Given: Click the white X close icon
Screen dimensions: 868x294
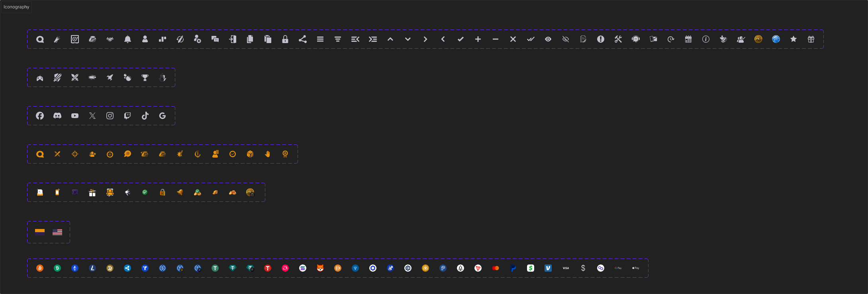Looking at the screenshot, I should click(513, 39).
